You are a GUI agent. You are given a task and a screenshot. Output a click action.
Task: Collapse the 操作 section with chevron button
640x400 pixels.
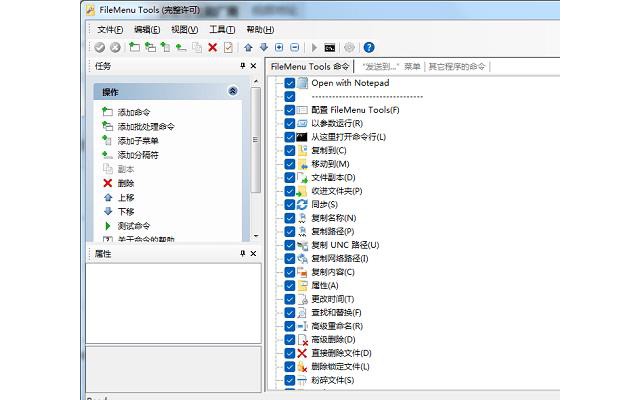point(233,91)
